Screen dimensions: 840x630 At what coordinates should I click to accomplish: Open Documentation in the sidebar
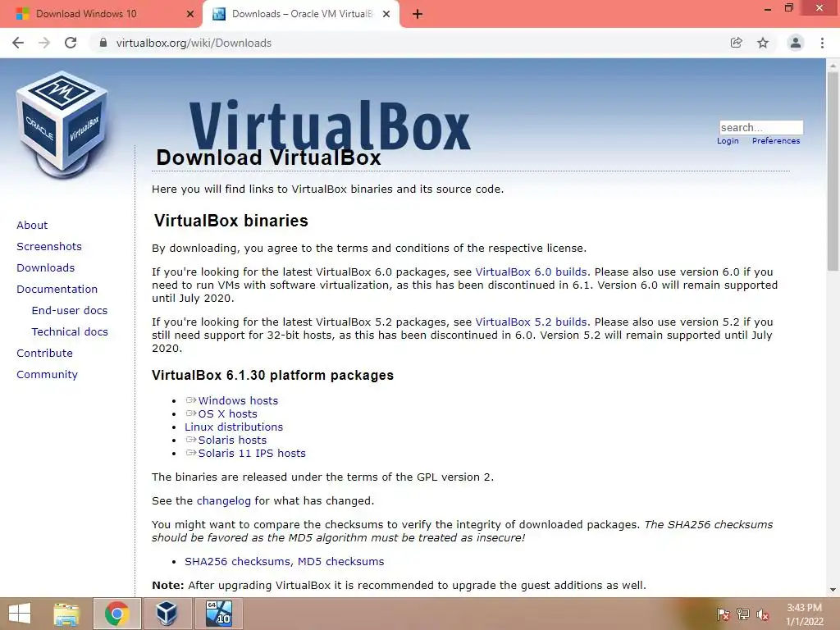tap(57, 290)
